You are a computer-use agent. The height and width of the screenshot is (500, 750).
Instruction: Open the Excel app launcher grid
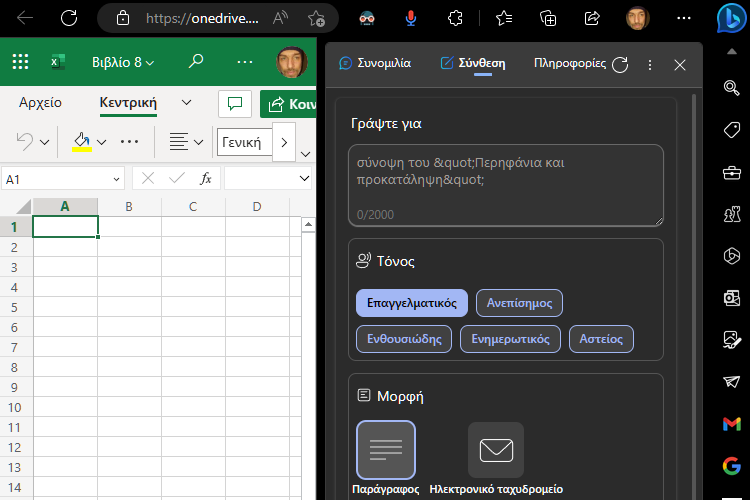(x=20, y=62)
